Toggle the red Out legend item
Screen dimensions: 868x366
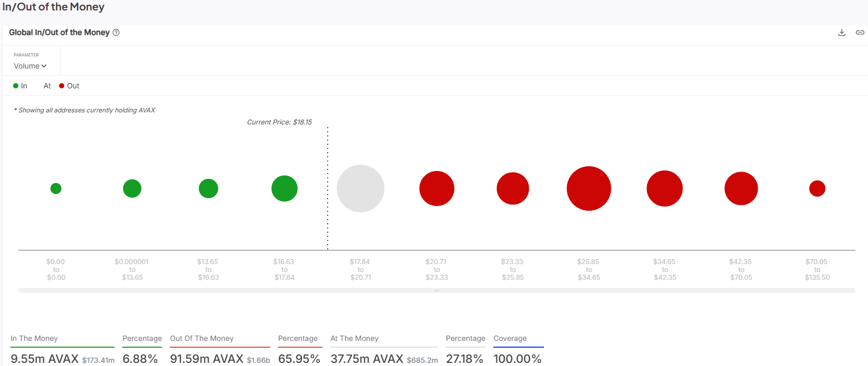pyautogui.click(x=69, y=86)
